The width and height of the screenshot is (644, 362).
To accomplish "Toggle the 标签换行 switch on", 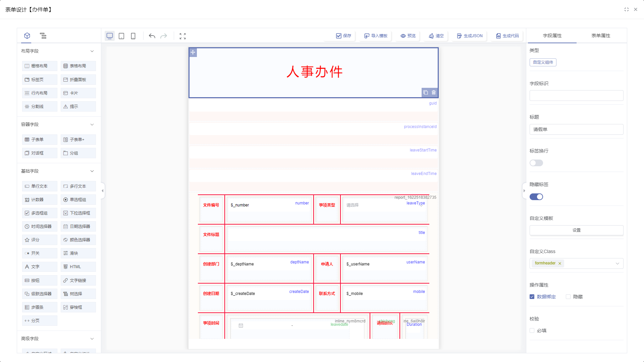I will point(536,163).
